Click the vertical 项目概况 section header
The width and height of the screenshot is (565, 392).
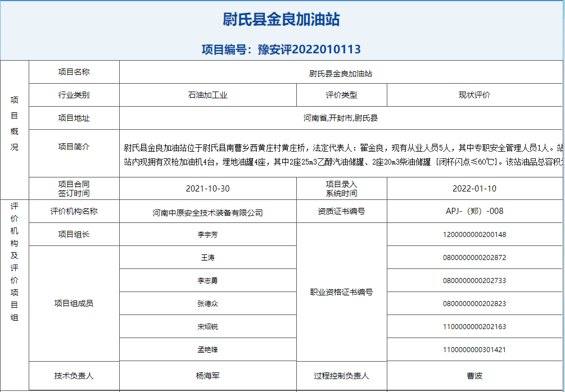tap(15, 124)
